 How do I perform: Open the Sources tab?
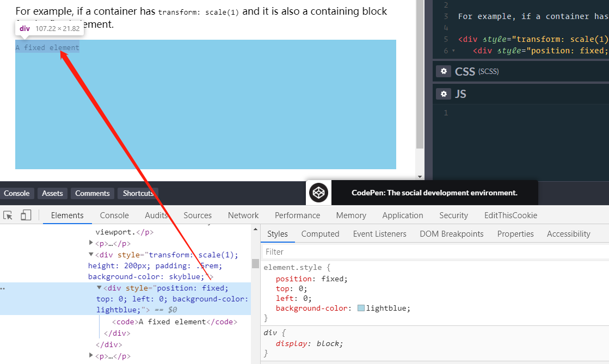(x=198, y=215)
